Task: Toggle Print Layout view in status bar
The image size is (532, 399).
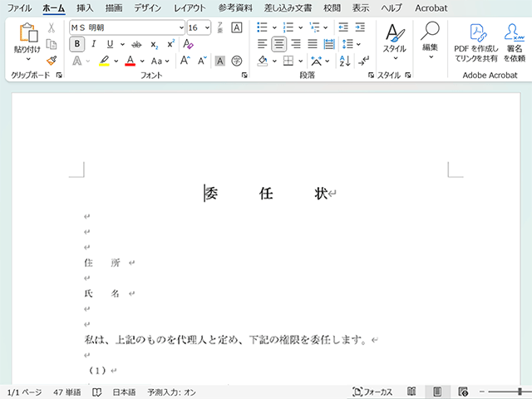Action: (x=437, y=392)
